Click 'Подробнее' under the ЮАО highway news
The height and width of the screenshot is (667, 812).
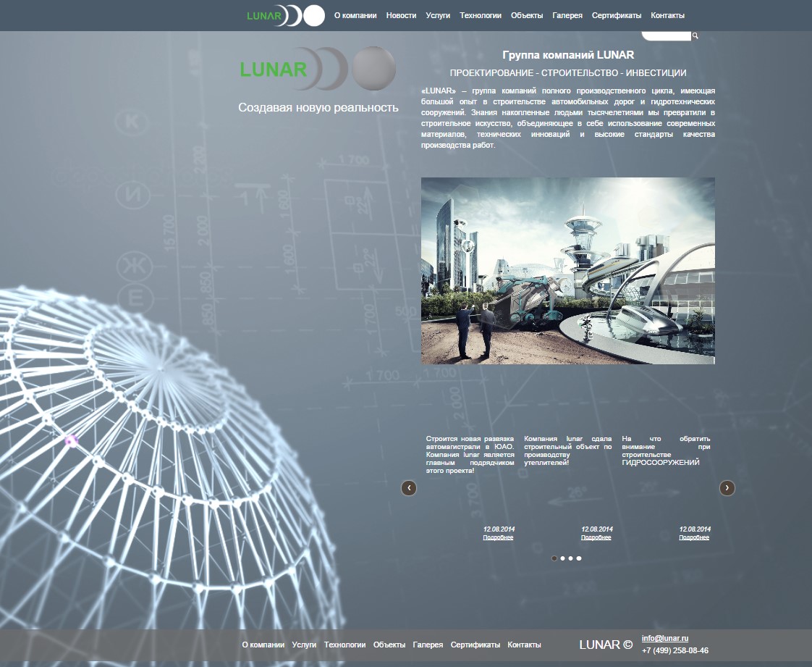(x=498, y=537)
